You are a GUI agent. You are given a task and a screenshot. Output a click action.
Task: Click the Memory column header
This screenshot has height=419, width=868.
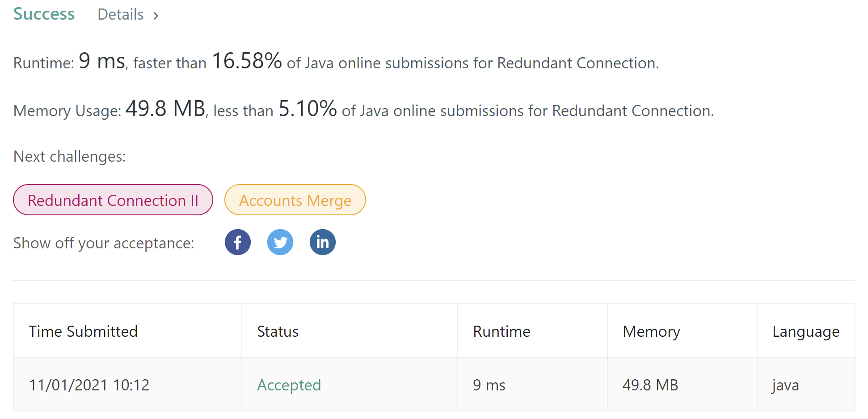(x=651, y=331)
